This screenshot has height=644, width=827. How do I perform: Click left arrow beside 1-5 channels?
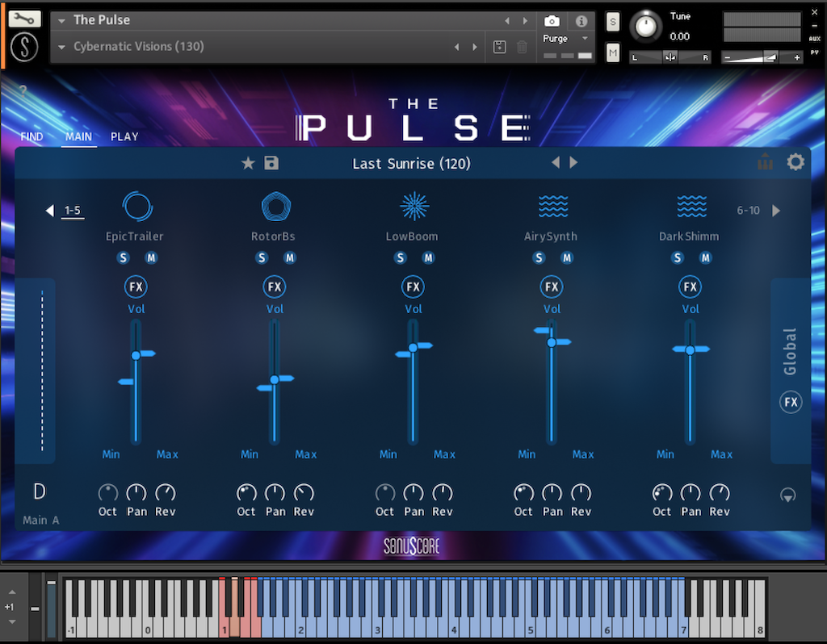pyautogui.click(x=49, y=211)
